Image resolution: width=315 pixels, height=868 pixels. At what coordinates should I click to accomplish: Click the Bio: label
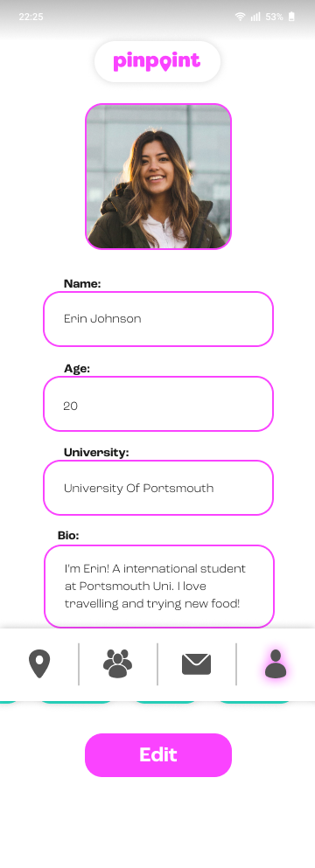coord(69,535)
